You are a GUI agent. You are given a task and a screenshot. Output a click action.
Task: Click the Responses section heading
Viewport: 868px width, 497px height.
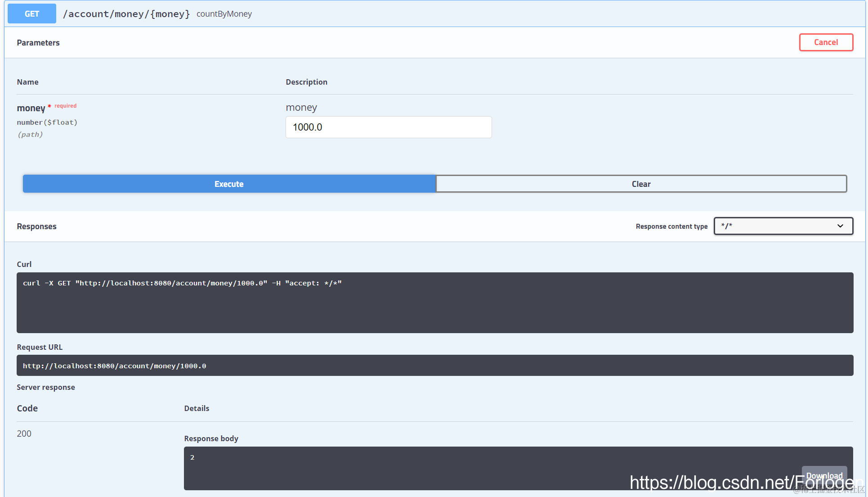[x=37, y=226]
